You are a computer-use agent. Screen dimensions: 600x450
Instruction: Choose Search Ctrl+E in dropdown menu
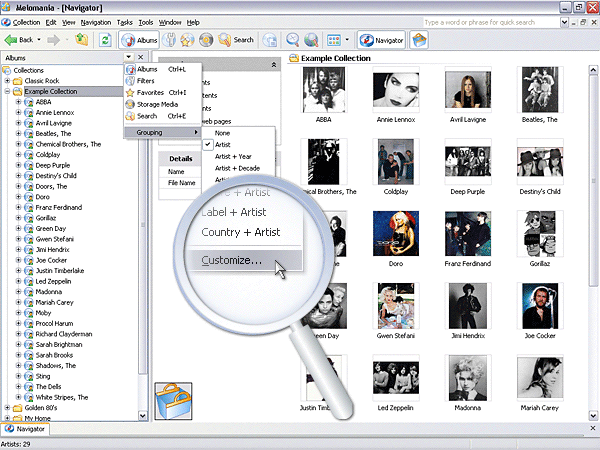pyautogui.click(x=163, y=116)
